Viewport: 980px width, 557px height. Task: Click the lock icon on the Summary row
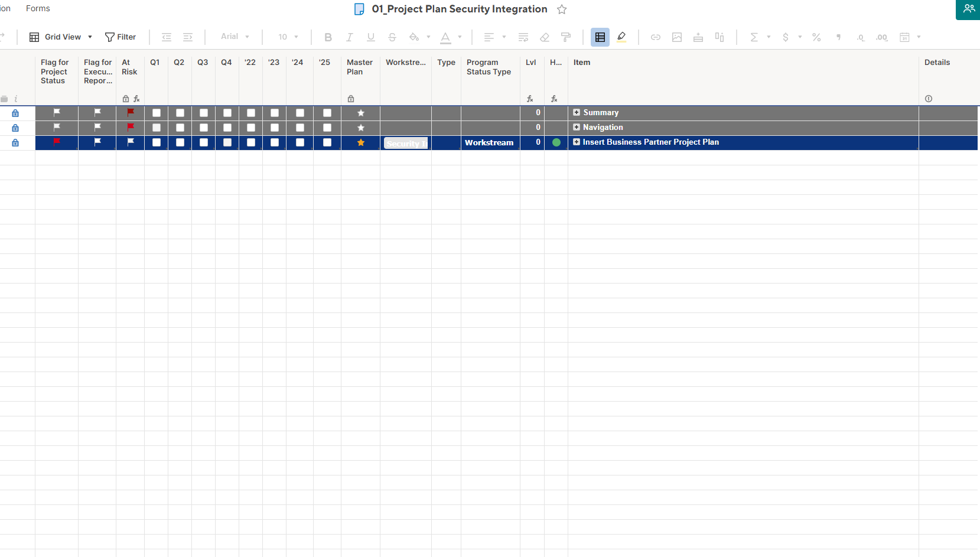[15, 113]
